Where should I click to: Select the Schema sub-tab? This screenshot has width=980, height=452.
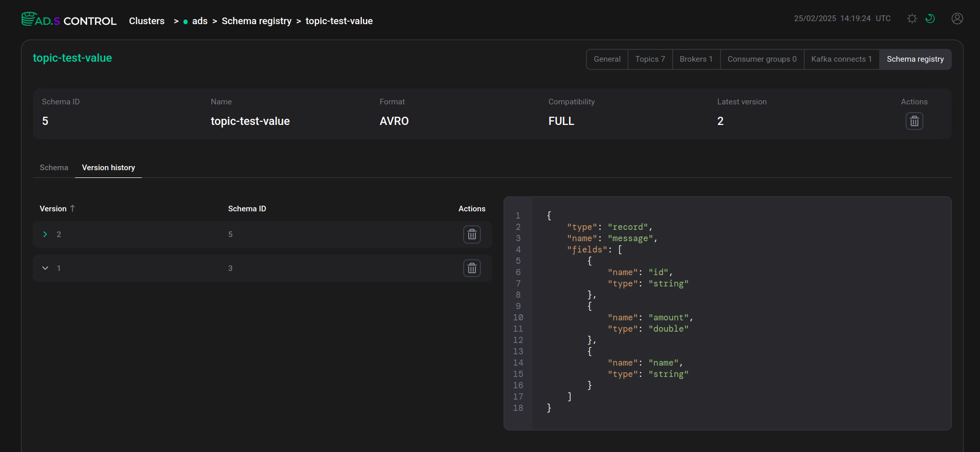click(54, 168)
